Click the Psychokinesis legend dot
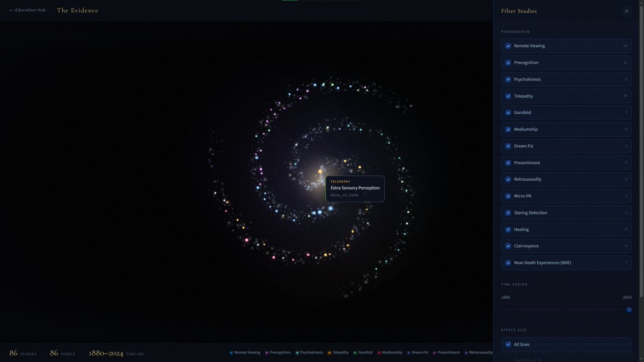The width and height of the screenshot is (644, 362). [297, 353]
